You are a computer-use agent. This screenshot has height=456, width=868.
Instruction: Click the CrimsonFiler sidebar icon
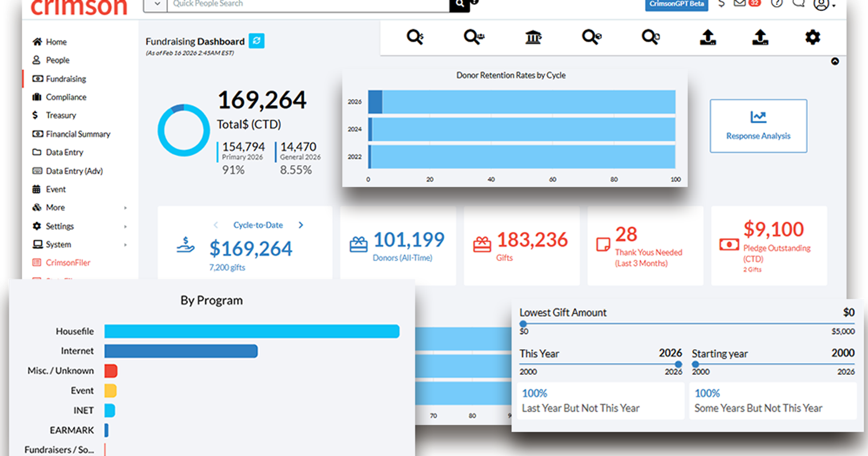click(x=37, y=262)
